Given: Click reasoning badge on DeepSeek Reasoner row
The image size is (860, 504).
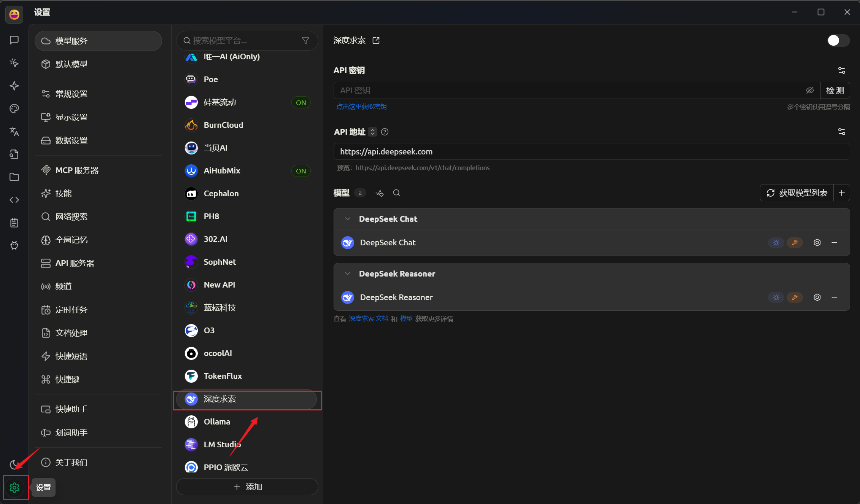Looking at the screenshot, I should click(776, 297).
